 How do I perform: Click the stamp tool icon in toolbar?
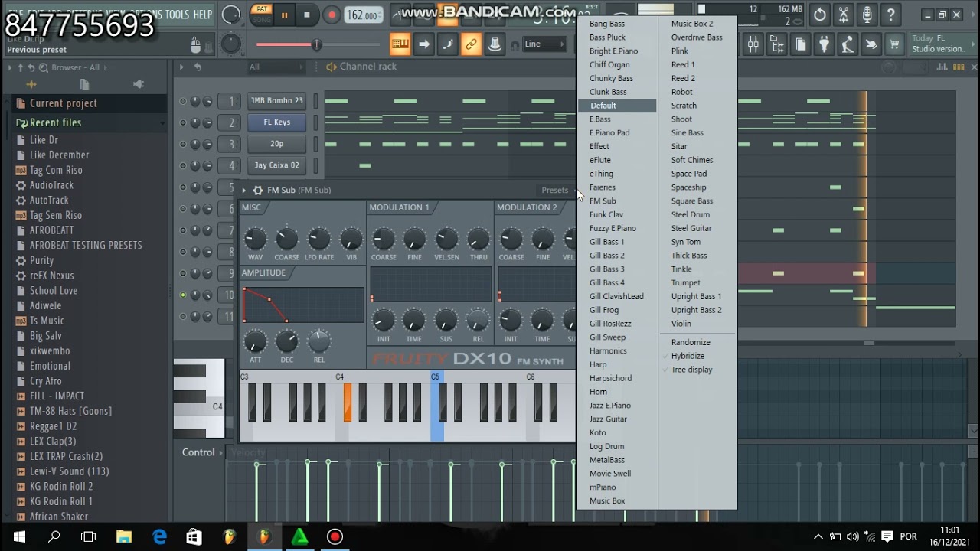(x=495, y=44)
